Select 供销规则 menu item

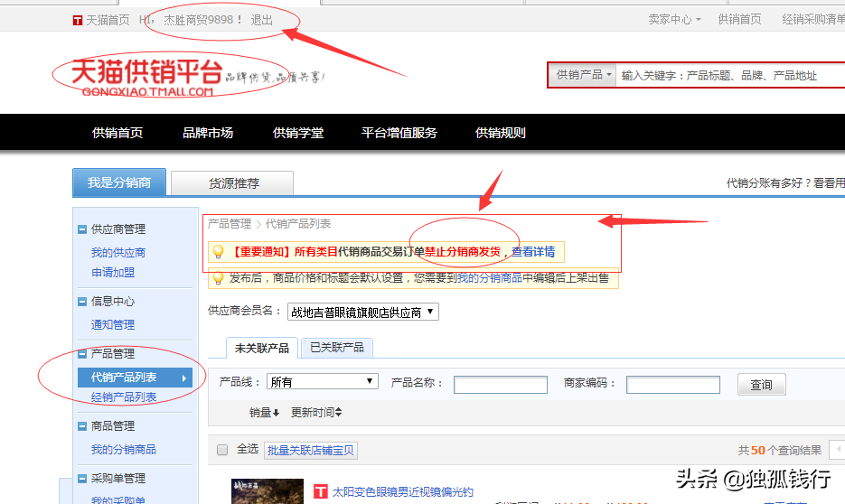(x=500, y=133)
